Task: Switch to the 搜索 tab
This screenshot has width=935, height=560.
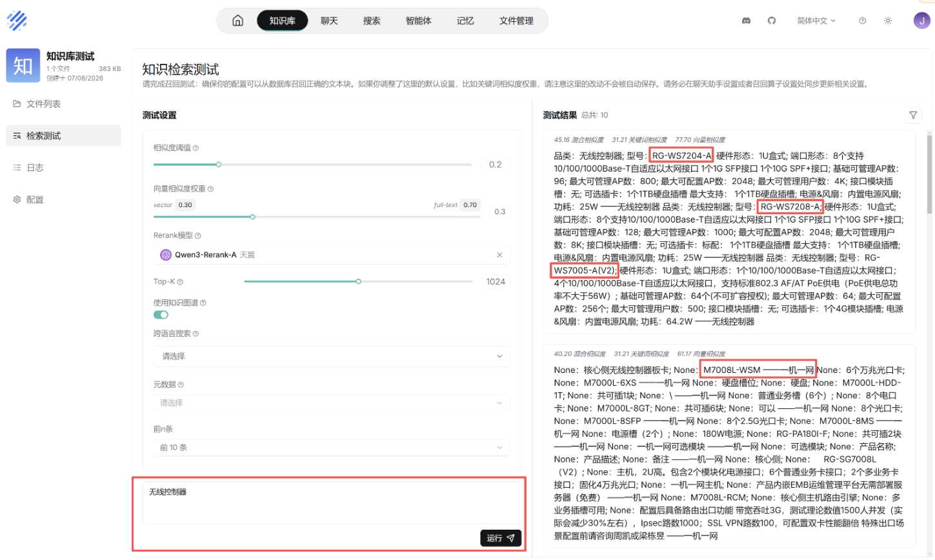Action: (x=372, y=21)
